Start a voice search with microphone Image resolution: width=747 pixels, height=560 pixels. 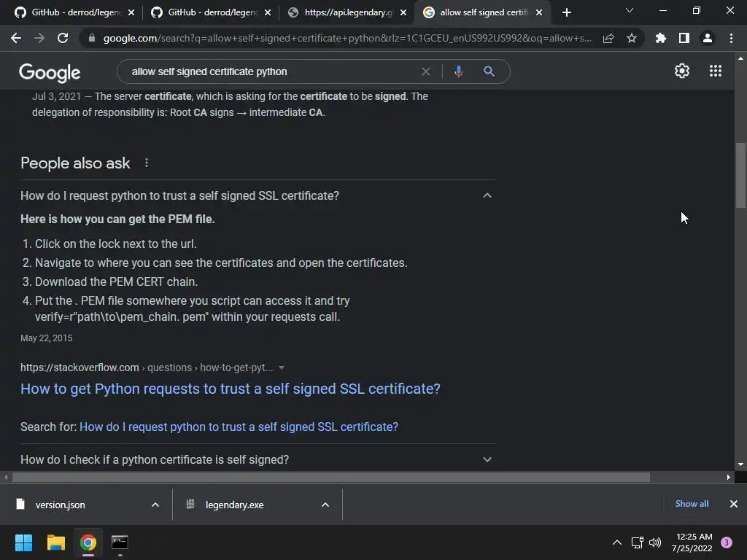point(458,71)
